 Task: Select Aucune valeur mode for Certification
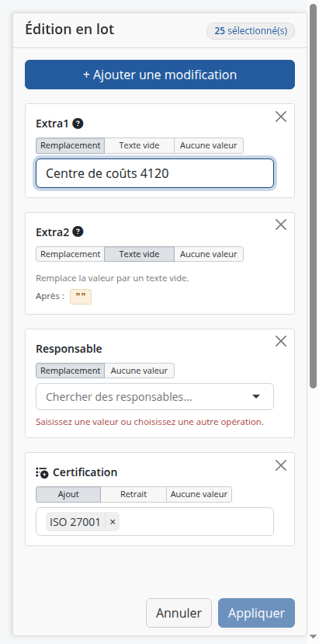(x=199, y=494)
